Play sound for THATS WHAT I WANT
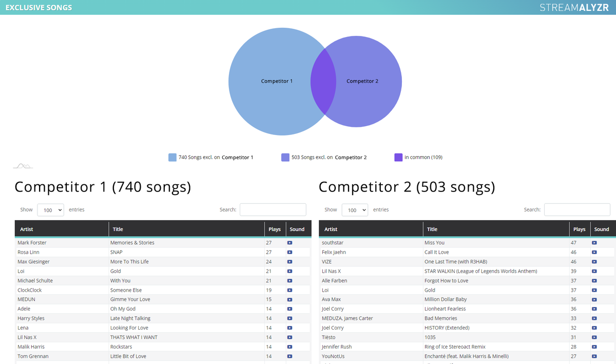The height and width of the screenshot is (364, 616). pyautogui.click(x=290, y=337)
